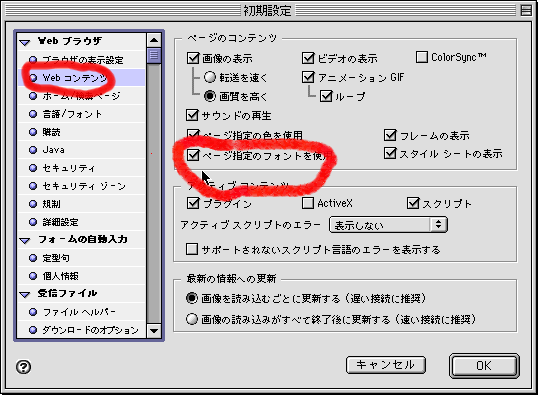Screen dimensions: 538x395
Task: Select 規制 in the sidebar
Action: coord(81,204)
